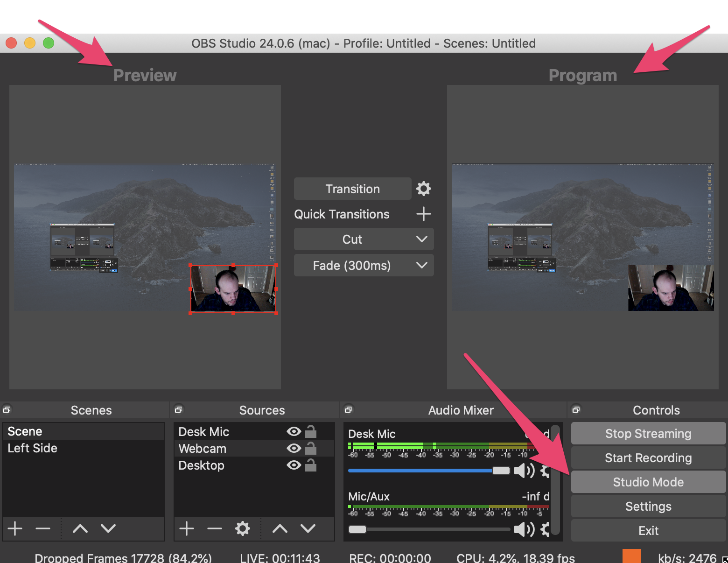Open transition settings gear icon
This screenshot has height=563, width=728.
424,189
